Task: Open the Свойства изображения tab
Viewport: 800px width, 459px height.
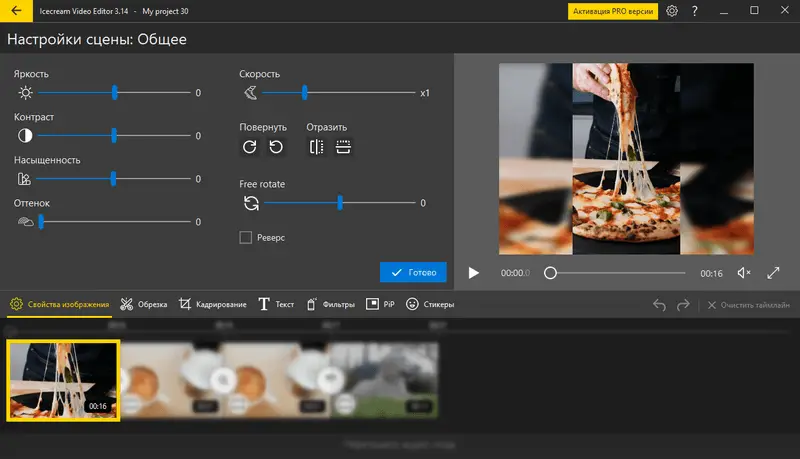Action: click(60, 304)
